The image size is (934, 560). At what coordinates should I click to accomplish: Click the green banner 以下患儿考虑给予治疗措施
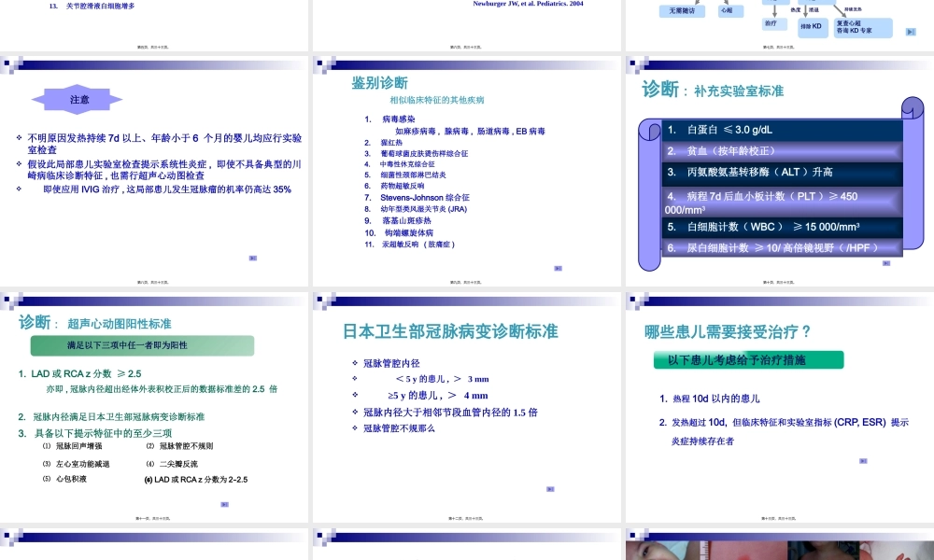[x=749, y=359]
